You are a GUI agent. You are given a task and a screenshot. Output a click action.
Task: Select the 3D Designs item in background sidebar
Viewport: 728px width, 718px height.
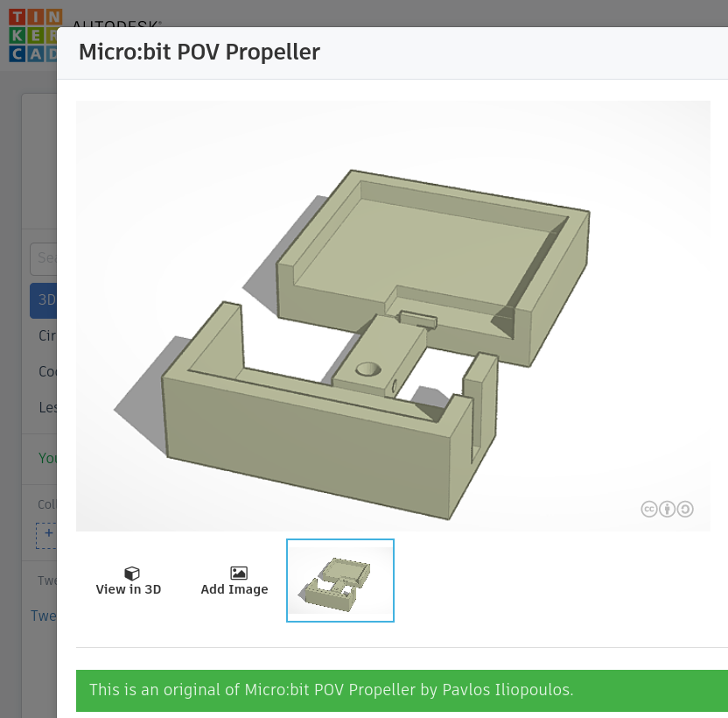pos(43,300)
